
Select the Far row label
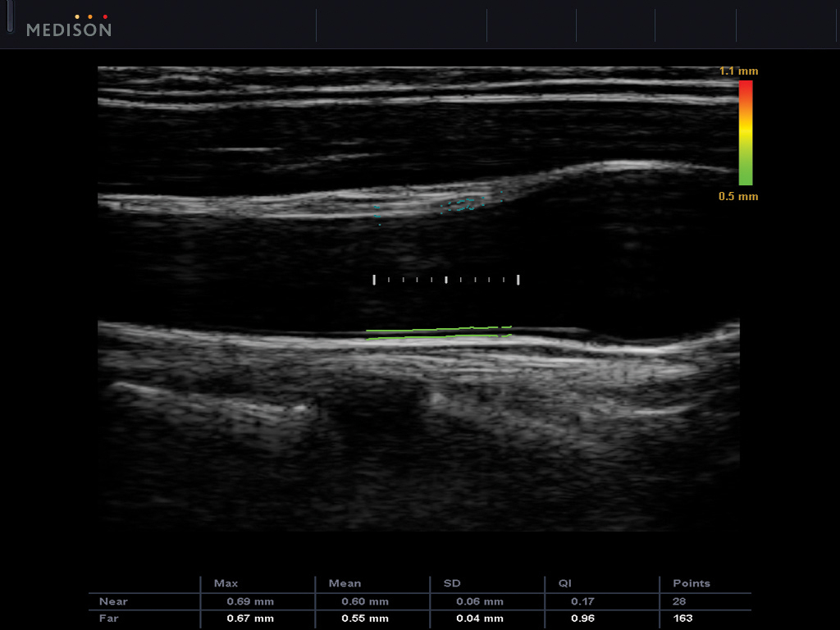(109, 619)
